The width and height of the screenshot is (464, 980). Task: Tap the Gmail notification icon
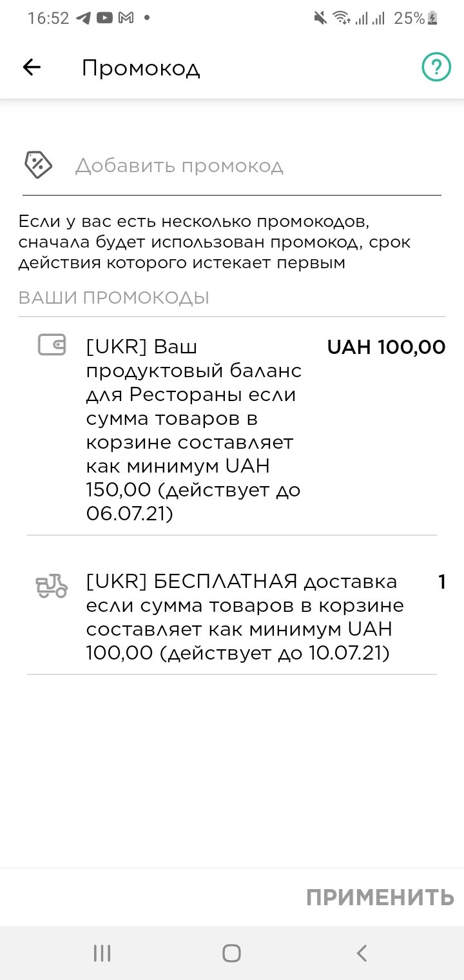pos(126,19)
